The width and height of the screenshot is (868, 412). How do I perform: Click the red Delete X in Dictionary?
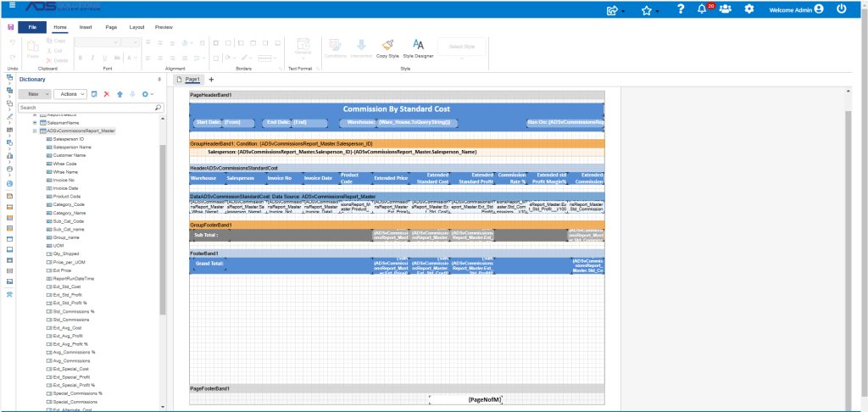(x=107, y=94)
